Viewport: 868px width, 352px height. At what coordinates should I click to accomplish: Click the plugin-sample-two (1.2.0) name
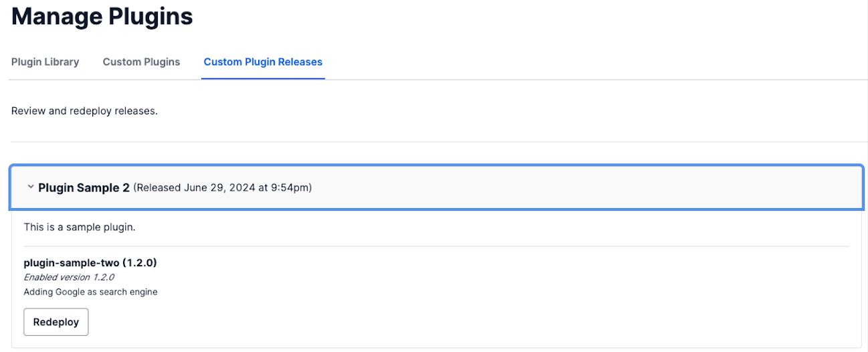[90, 262]
